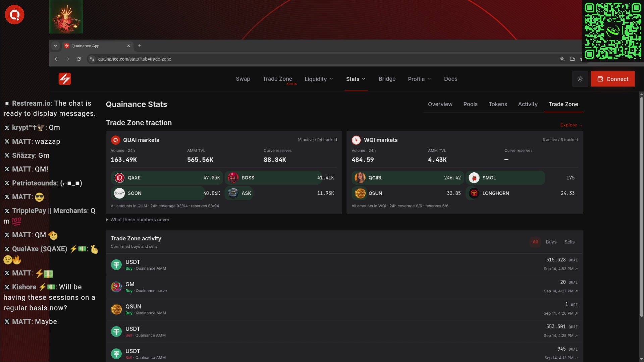Screen dimensions: 644x362
Task: Click the BOSS token icon
Action: tap(233, 178)
